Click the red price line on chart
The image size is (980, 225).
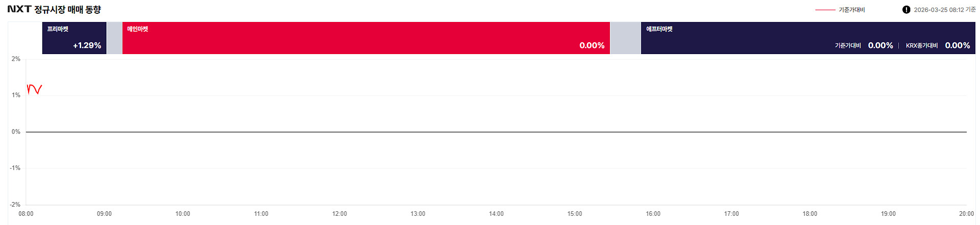(x=34, y=89)
